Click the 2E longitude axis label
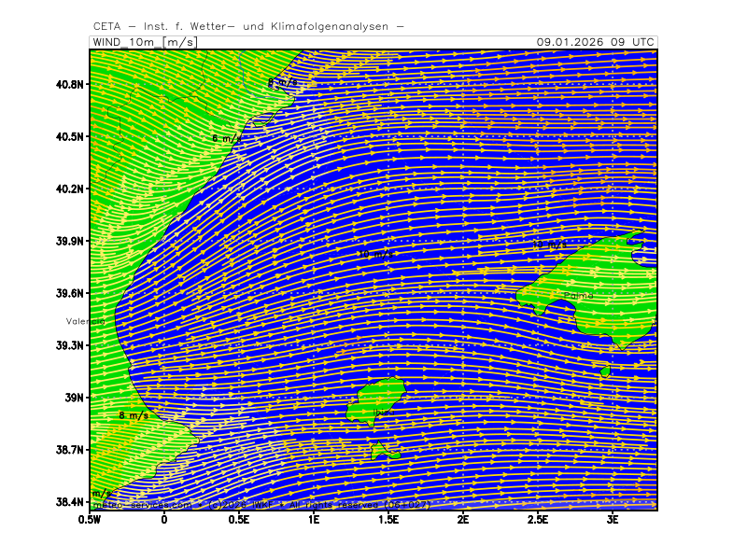This screenshot has width=747, height=560. [x=463, y=519]
